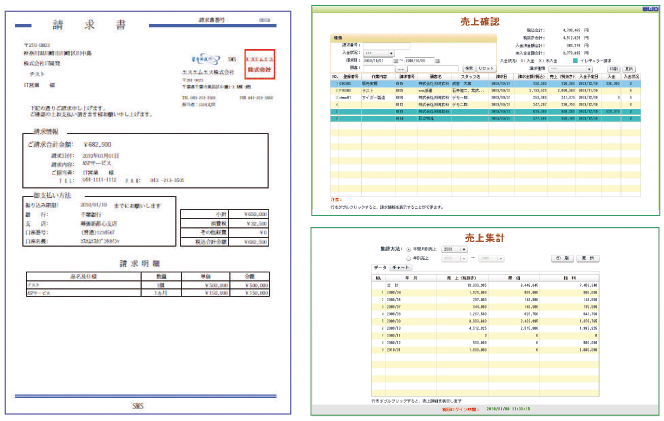Screen dimensions: 664x421
Task: Click the billing start date field
Action: (379, 61)
